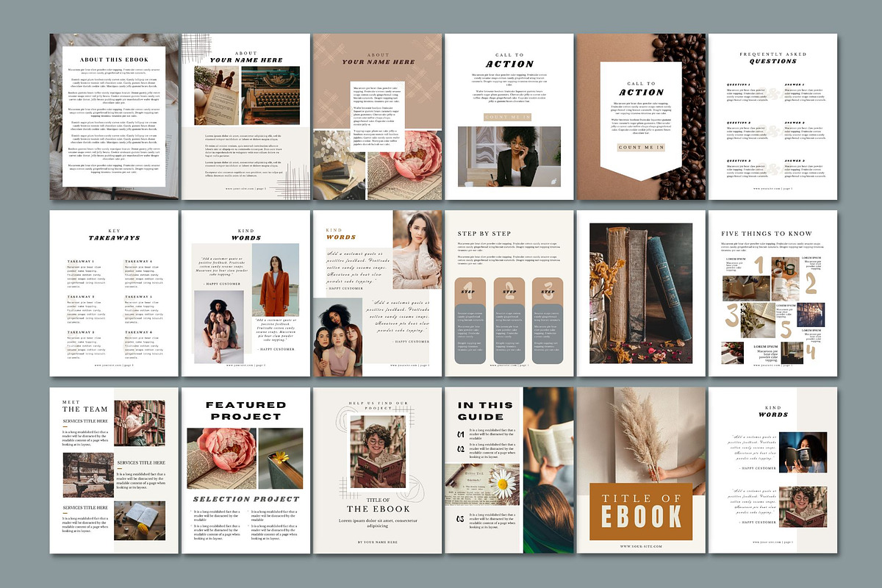
Task: Select the woman on phone photo under Call to Action
Action: point(509,156)
